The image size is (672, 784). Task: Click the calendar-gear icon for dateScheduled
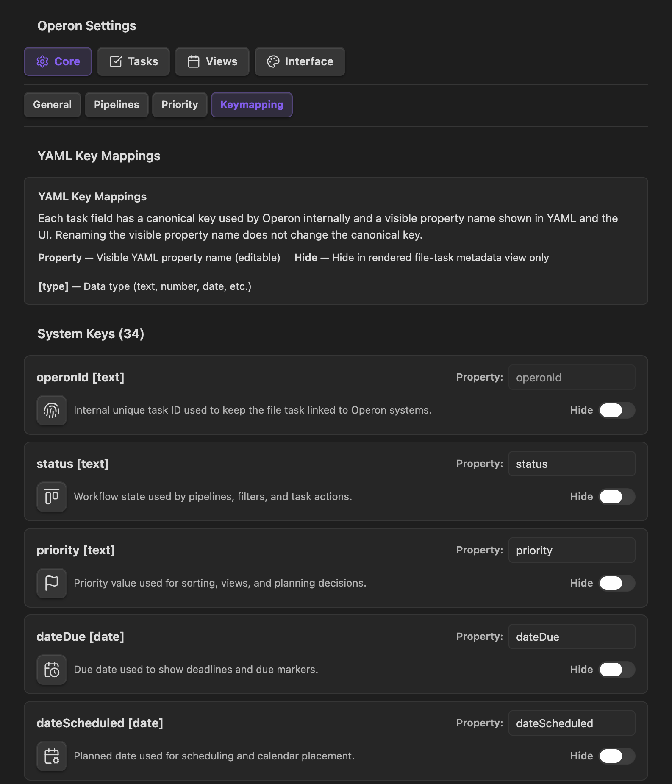pyautogui.click(x=52, y=756)
